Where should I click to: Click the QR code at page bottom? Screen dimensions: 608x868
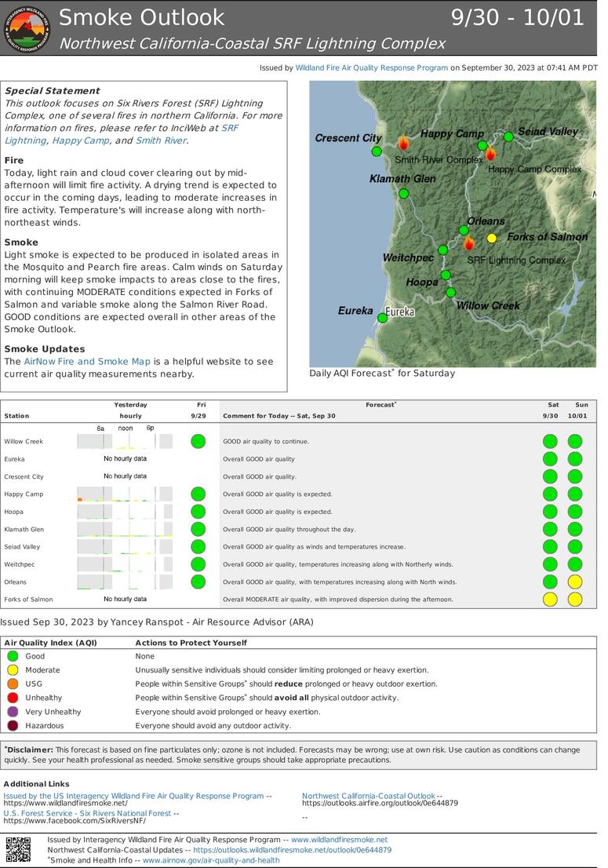(x=18, y=848)
